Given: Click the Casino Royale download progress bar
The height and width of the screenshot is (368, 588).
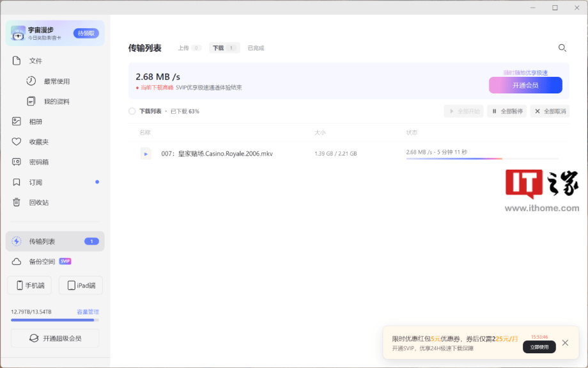Looking at the screenshot, I should coord(482,158).
